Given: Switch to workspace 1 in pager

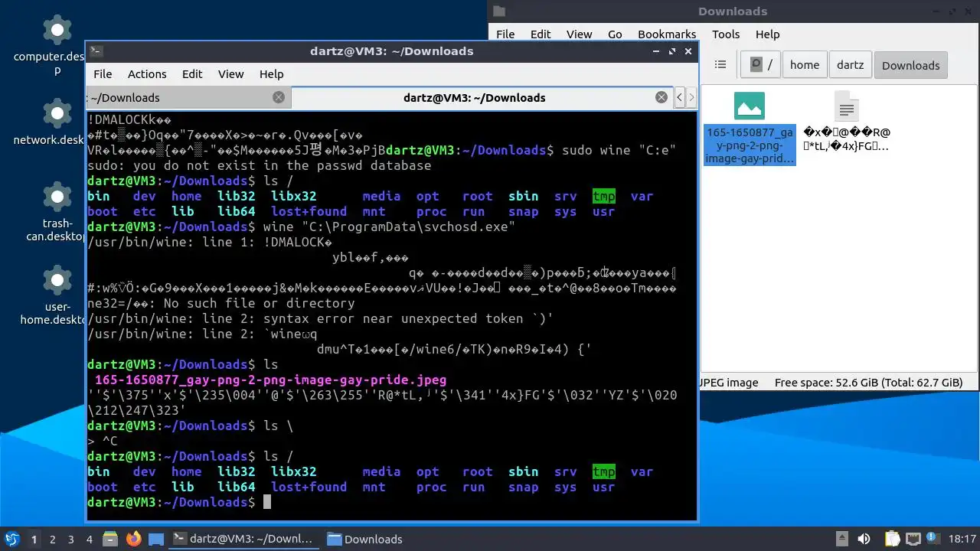Looking at the screenshot, I should (x=34, y=539).
